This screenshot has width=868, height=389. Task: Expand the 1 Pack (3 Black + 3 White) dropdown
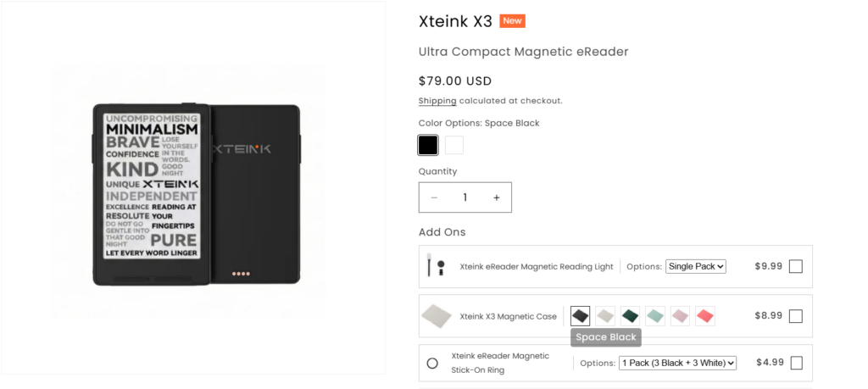[677, 363]
